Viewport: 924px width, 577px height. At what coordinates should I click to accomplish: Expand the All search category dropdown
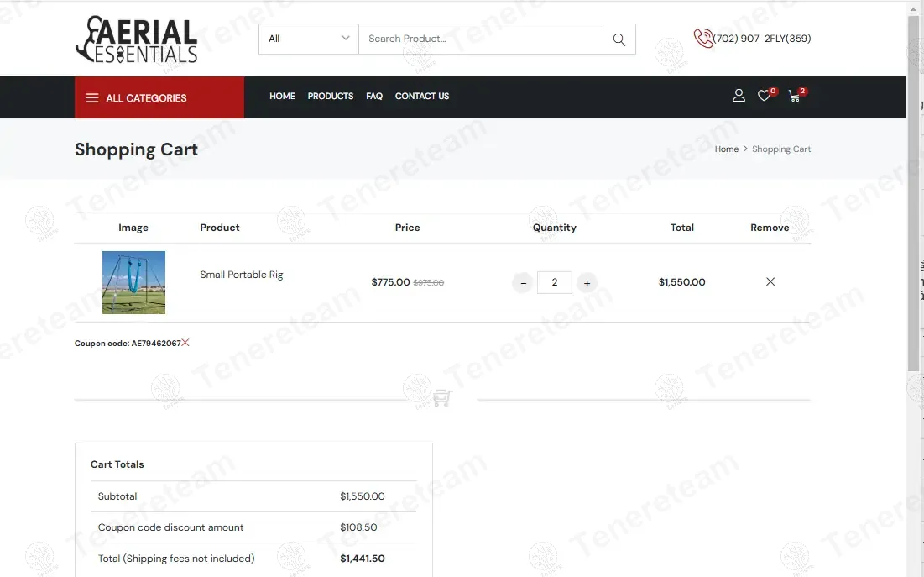pyautogui.click(x=308, y=39)
